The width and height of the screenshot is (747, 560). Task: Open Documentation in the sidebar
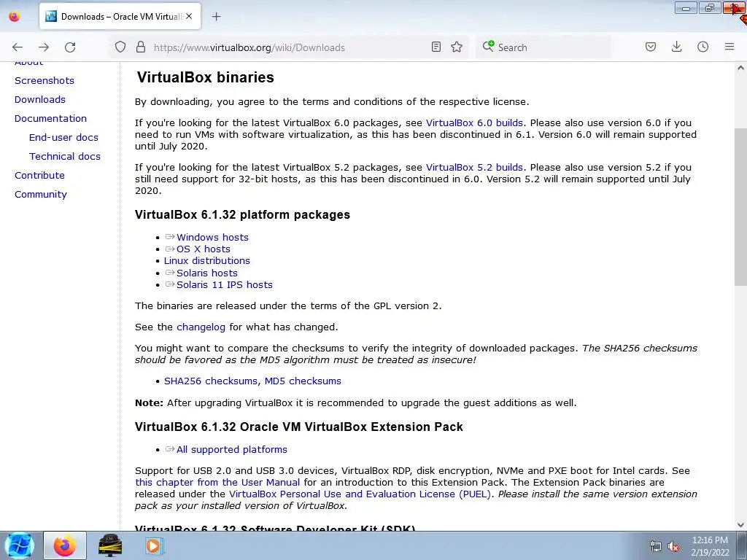(x=50, y=119)
